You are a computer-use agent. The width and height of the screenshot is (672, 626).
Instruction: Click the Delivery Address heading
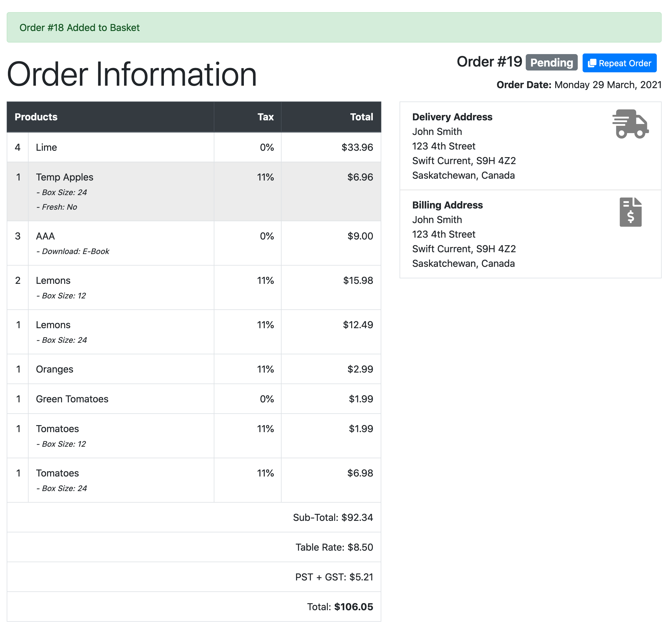point(452,117)
